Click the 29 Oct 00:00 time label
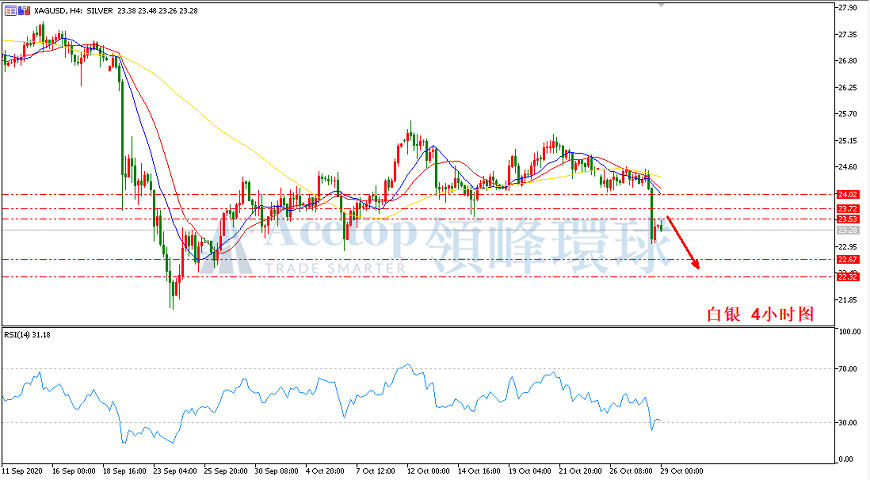The width and height of the screenshot is (870, 480). click(x=682, y=471)
